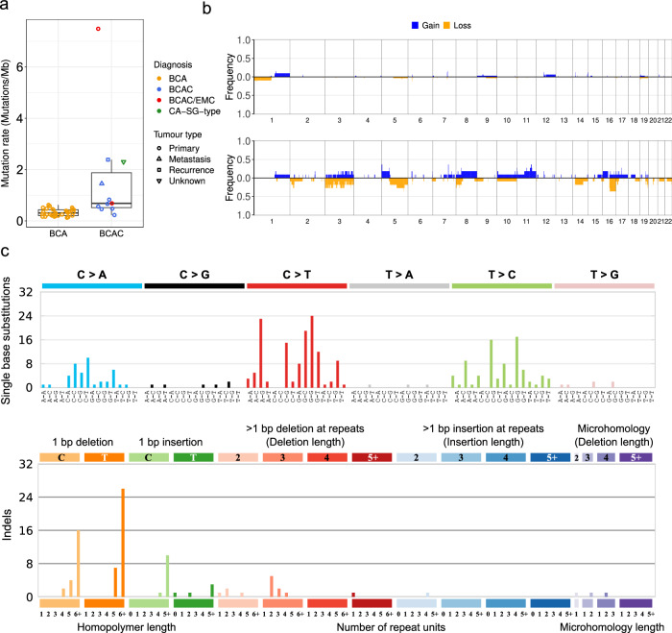Click the 'Gain' legend text

(431, 26)
